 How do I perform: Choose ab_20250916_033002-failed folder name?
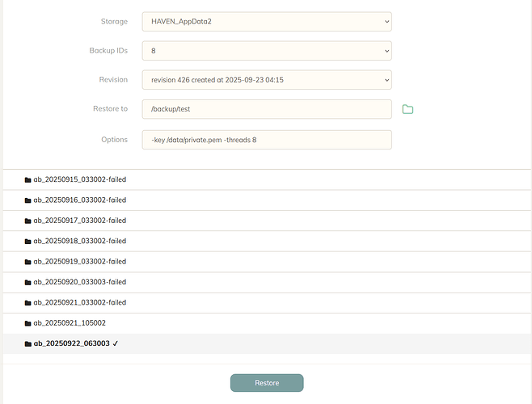(79, 200)
